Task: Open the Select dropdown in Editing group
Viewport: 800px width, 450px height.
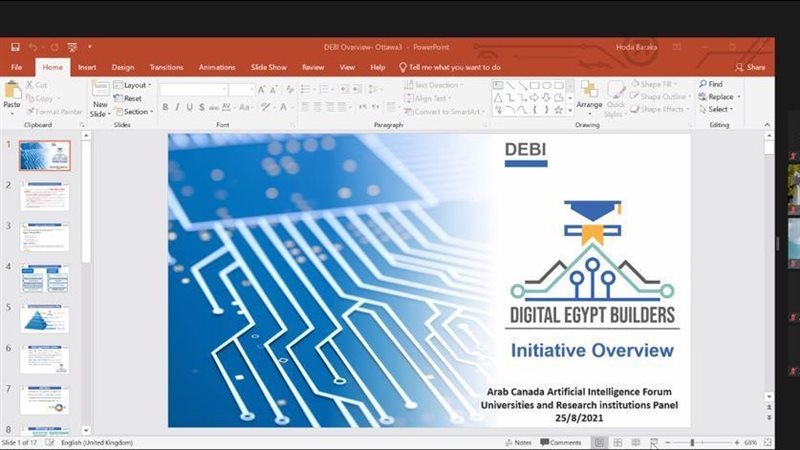Action: [x=717, y=109]
